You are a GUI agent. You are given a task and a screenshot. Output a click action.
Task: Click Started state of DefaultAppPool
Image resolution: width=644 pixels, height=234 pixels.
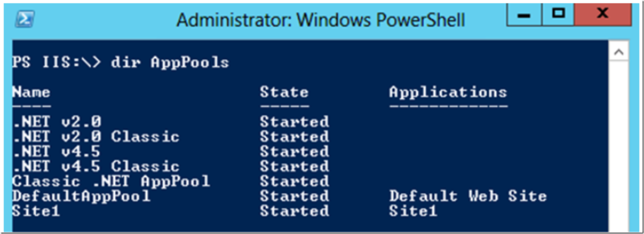(294, 196)
